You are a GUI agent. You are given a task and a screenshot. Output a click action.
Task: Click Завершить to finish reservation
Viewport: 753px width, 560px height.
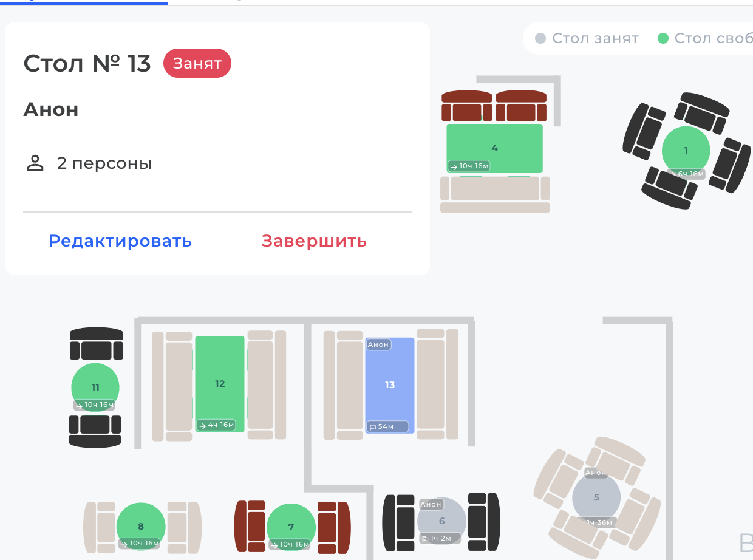pos(314,241)
